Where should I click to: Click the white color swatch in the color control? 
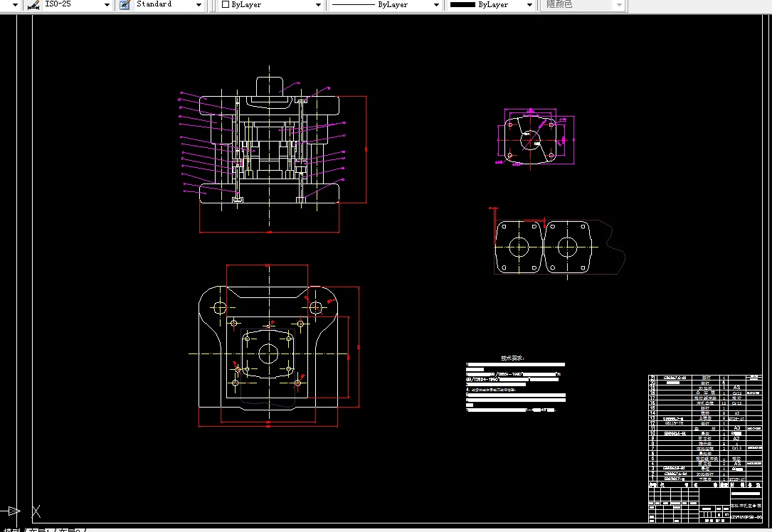pos(226,4)
